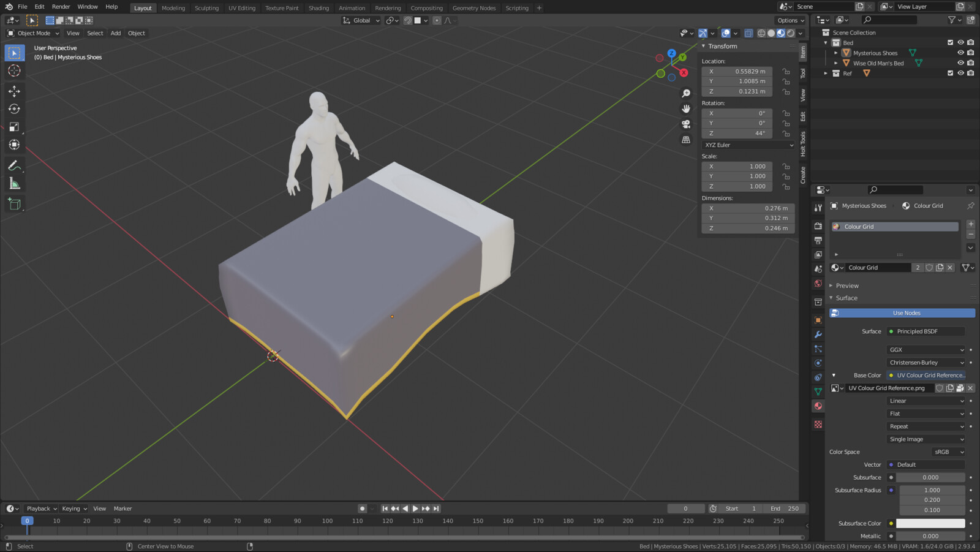Hide Mysterious Shoes in viewport
This screenshot has width=980, height=552.
point(960,53)
